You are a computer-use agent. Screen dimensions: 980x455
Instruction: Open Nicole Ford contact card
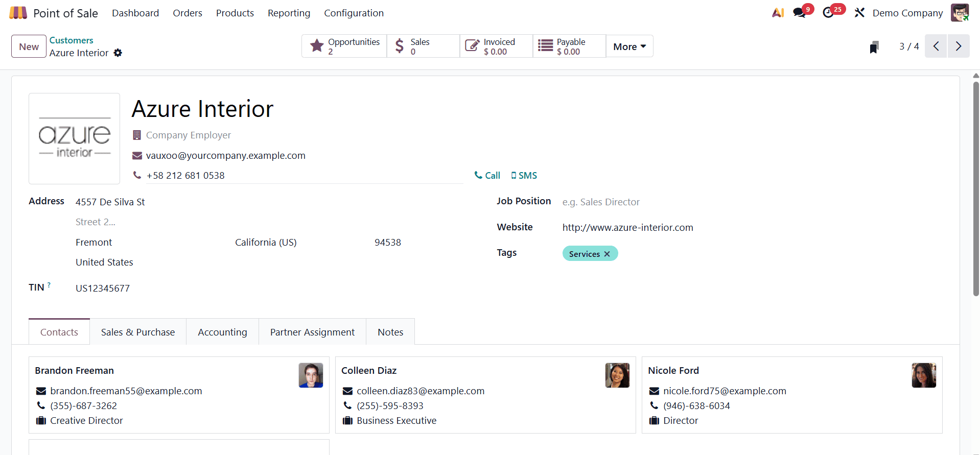click(792, 395)
